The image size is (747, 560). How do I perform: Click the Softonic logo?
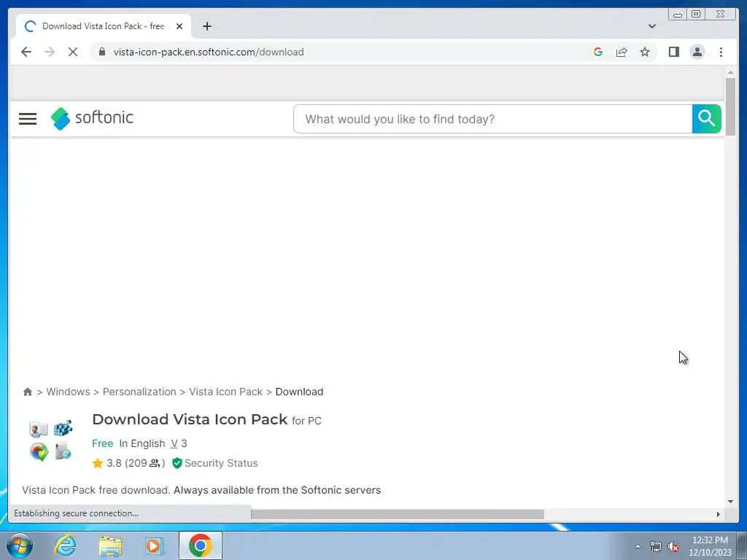tap(92, 118)
